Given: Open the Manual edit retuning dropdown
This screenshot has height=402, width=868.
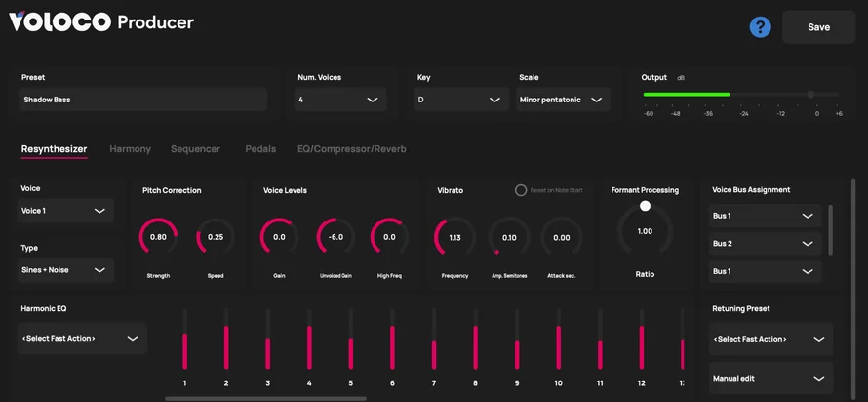Looking at the screenshot, I should tap(770, 377).
